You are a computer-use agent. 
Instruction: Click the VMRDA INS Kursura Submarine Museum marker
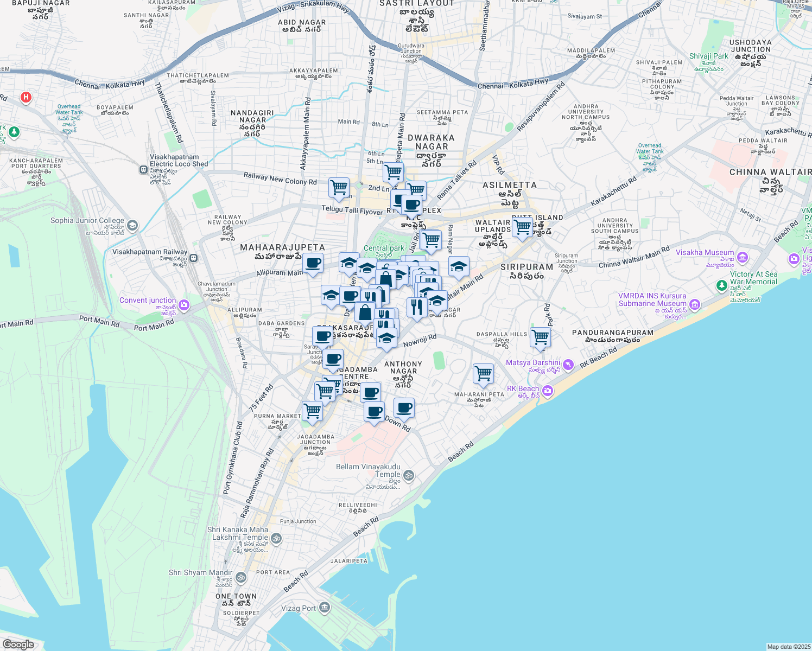[x=695, y=304]
